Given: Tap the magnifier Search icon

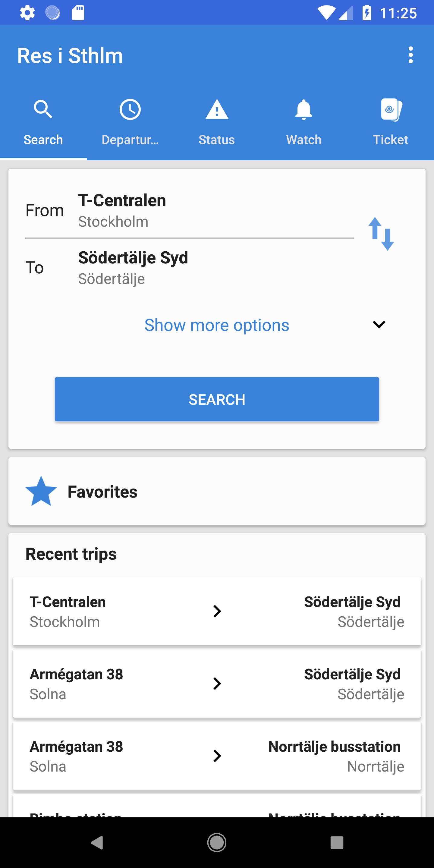Looking at the screenshot, I should pyautogui.click(x=43, y=109).
